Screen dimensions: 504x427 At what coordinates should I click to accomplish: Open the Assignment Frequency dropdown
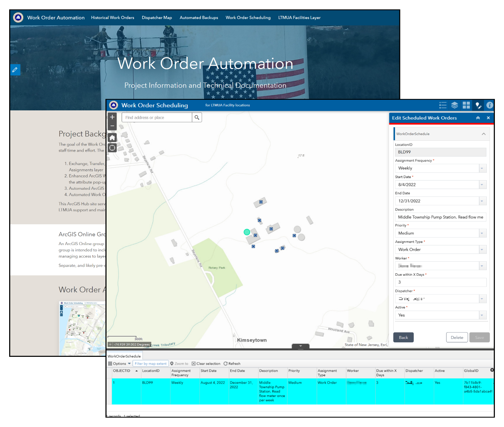pos(482,168)
